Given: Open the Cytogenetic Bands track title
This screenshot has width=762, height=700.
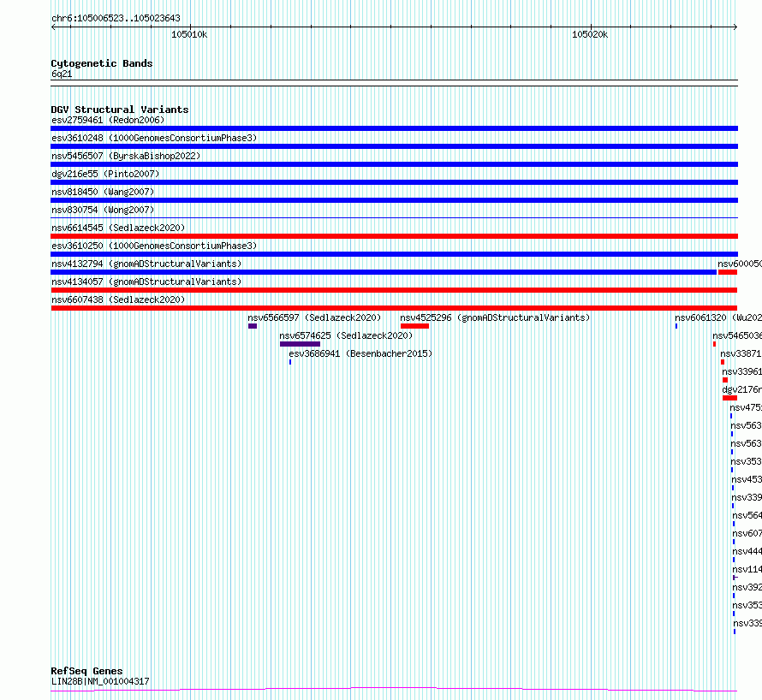Looking at the screenshot, I should click(102, 63).
